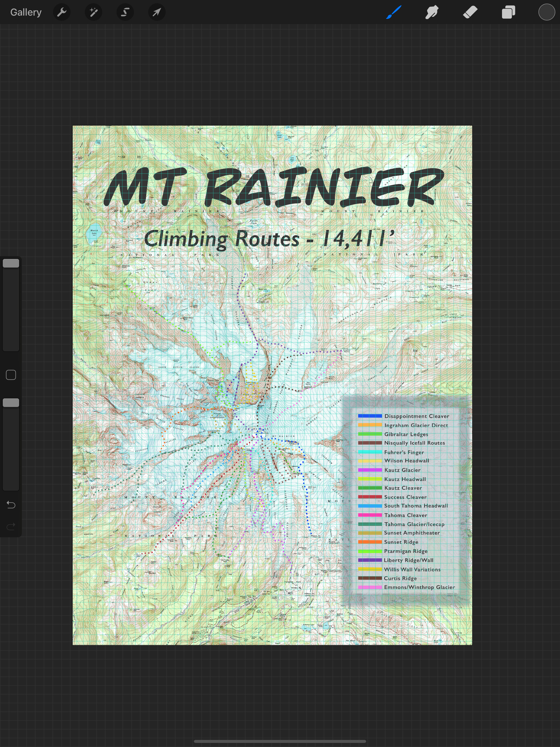
Task: Open the Adjustments panel
Action: pos(94,12)
